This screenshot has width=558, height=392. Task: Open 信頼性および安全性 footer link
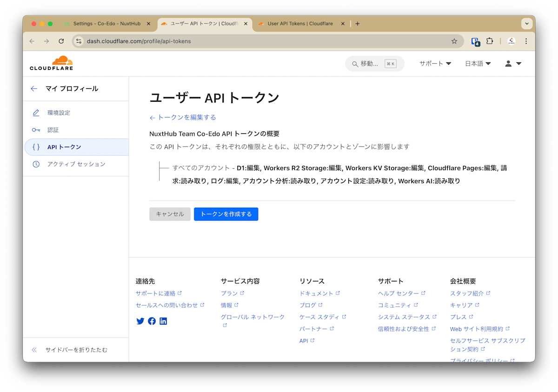(x=407, y=329)
